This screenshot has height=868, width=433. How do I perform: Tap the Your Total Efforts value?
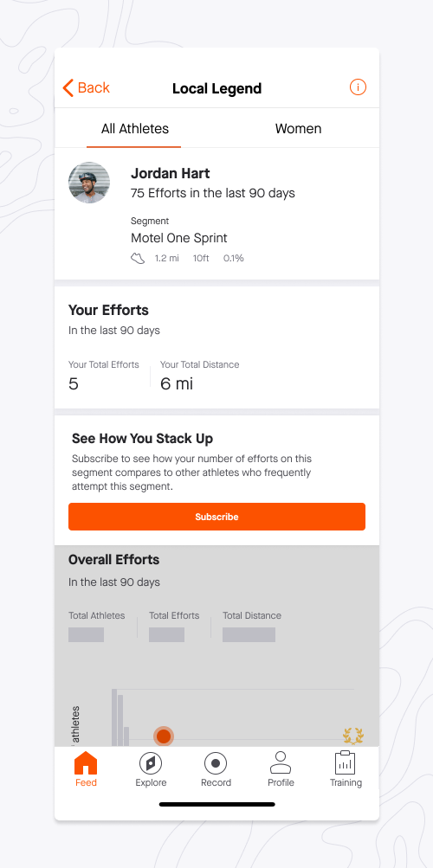click(73, 383)
